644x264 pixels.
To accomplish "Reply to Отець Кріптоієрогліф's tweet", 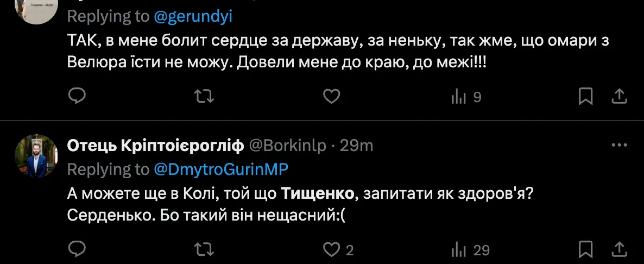I will tap(77, 249).
